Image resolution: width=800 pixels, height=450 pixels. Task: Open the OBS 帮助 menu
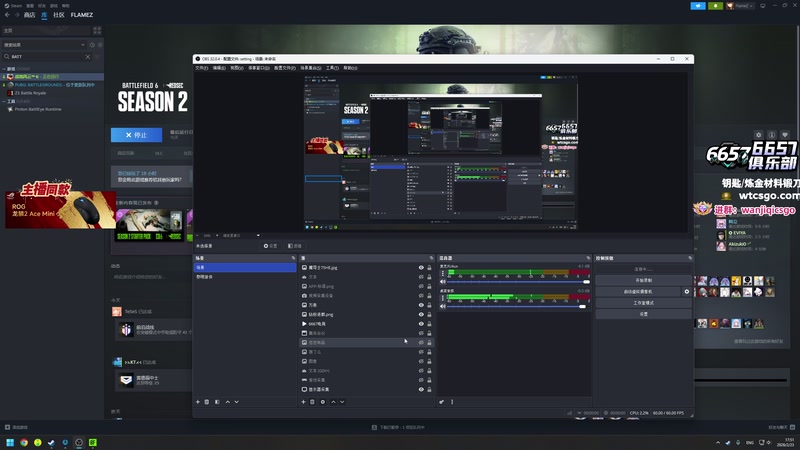(x=350, y=68)
